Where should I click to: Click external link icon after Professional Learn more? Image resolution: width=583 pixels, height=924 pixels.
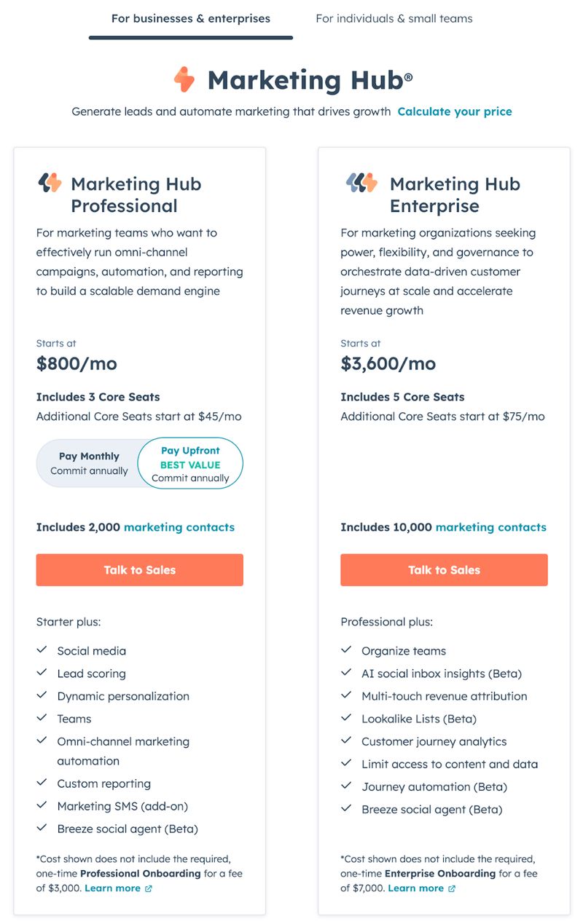pyautogui.click(x=147, y=888)
